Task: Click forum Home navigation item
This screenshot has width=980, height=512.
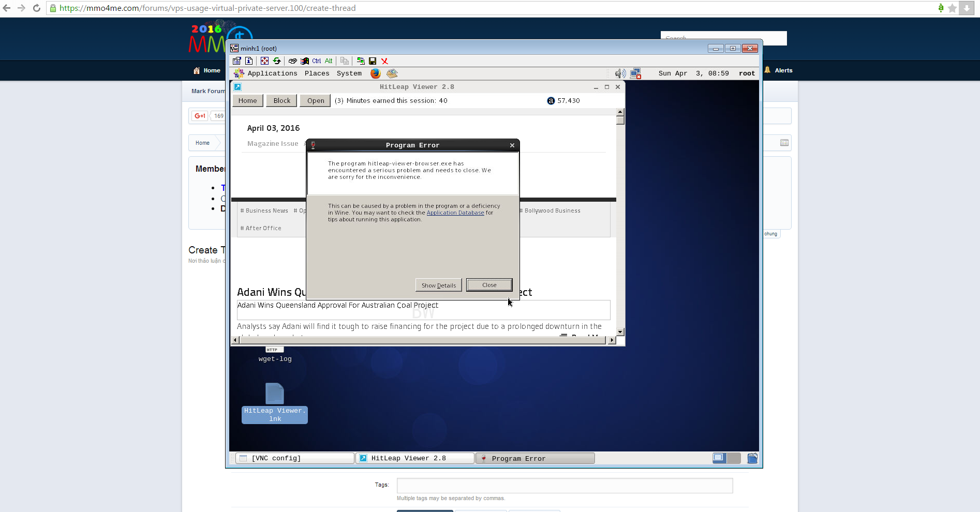Action: click(x=207, y=70)
